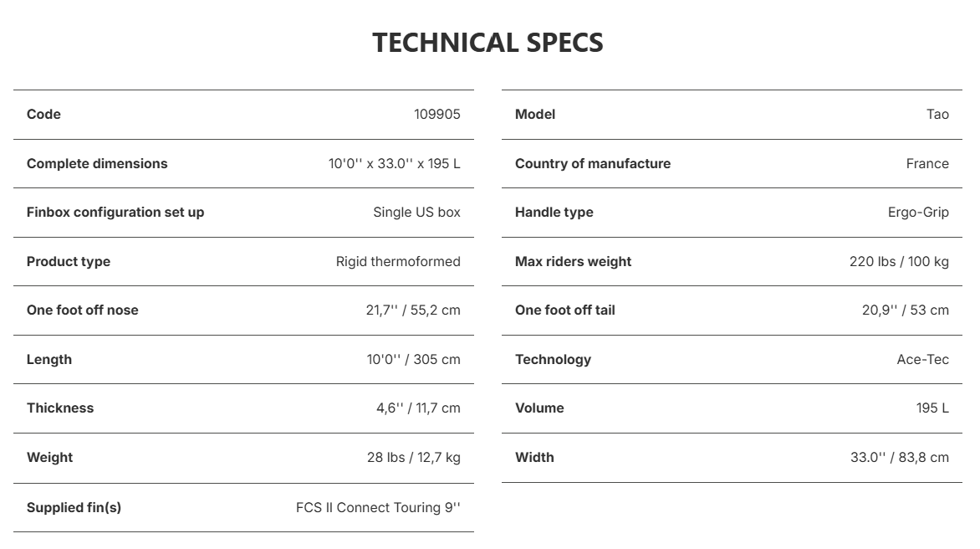The width and height of the screenshot is (980, 549).
Task: Click the Complete dimensions label
Action: pyautogui.click(x=97, y=164)
